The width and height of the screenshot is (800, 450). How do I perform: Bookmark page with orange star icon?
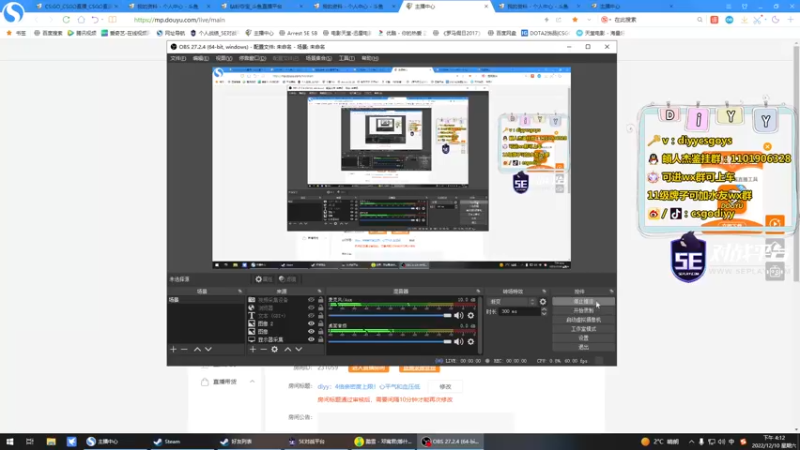pyautogui.click(x=575, y=19)
